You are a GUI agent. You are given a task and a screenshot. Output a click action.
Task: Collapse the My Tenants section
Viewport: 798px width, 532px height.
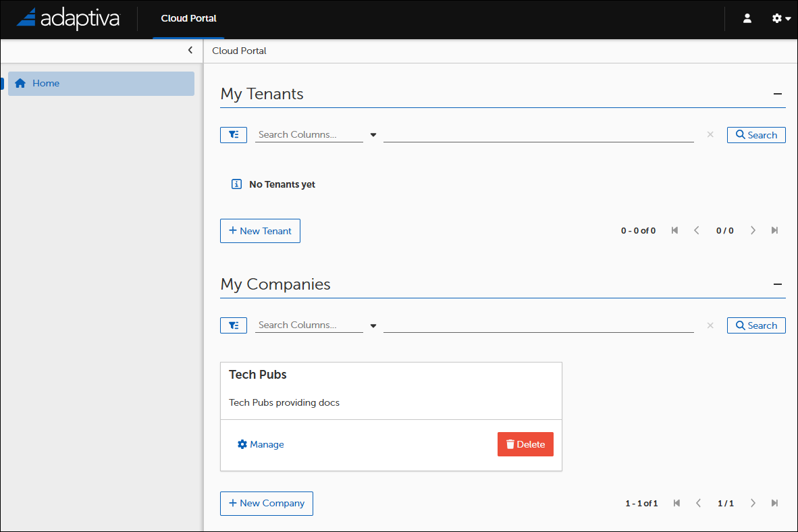(778, 94)
